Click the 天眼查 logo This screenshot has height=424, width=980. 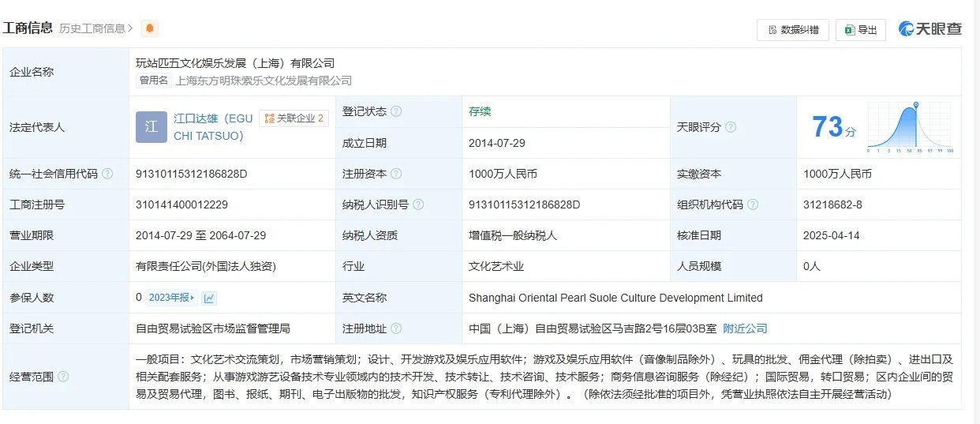[x=930, y=29]
